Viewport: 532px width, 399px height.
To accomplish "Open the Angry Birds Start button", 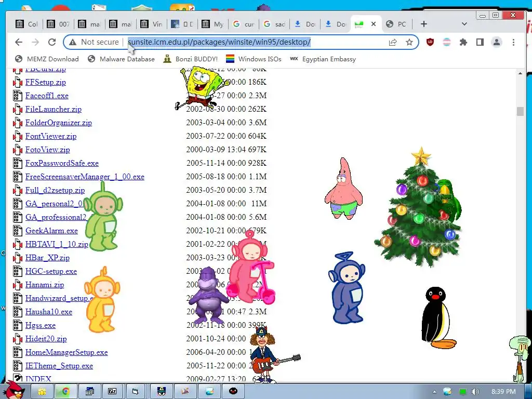I will tap(14, 390).
